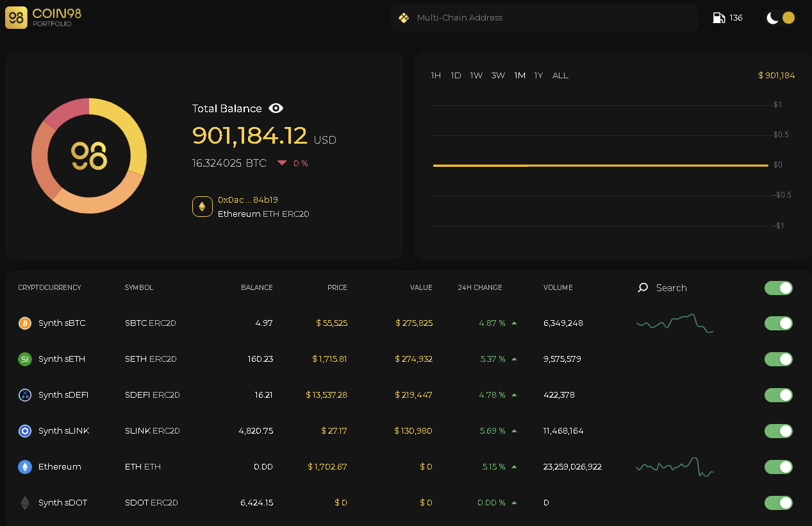Click the 98 logo inside donut chart
The image size is (812, 526).
pyautogui.click(x=89, y=156)
